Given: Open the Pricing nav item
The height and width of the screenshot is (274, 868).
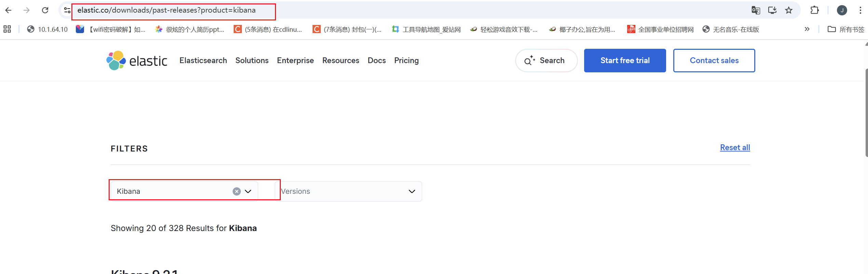Looking at the screenshot, I should point(407,60).
